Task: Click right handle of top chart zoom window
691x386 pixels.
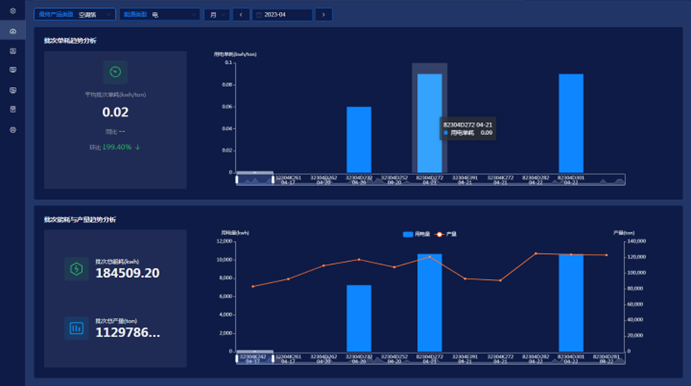Action: [273, 179]
